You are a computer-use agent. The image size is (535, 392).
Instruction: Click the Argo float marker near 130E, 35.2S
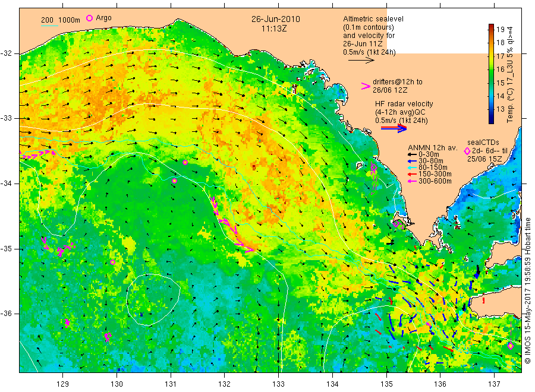[x=112, y=262]
